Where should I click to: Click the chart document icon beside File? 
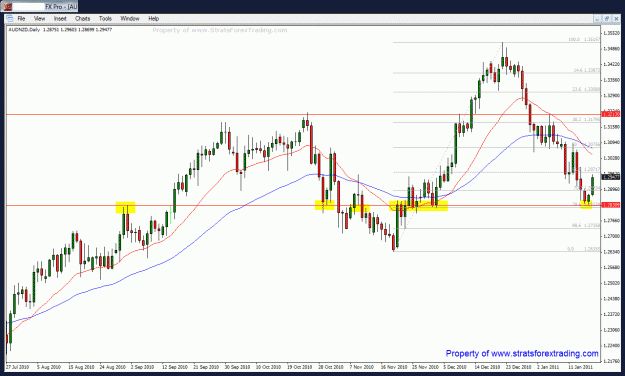click(10, 19)
